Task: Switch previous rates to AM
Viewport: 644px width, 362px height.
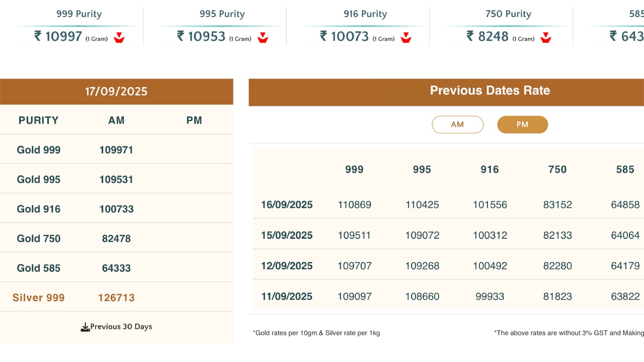Action: coord(457,125)
